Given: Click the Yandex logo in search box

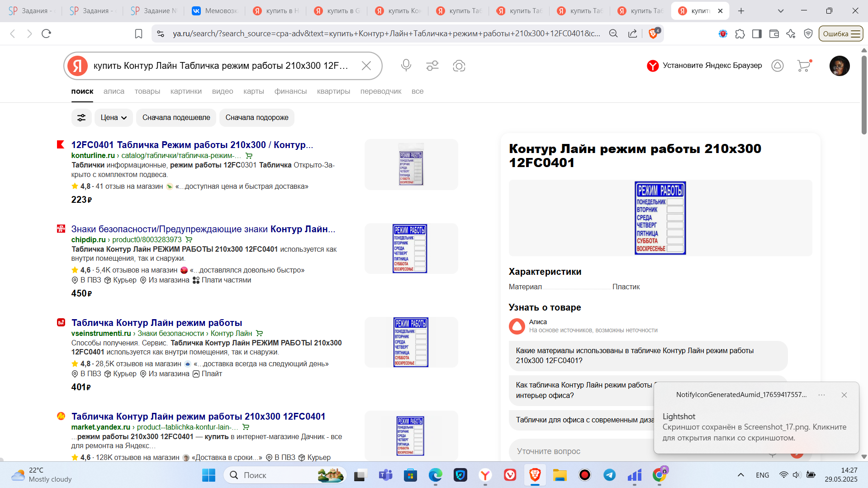Looking at the screenshot, I should pos(78,66).
